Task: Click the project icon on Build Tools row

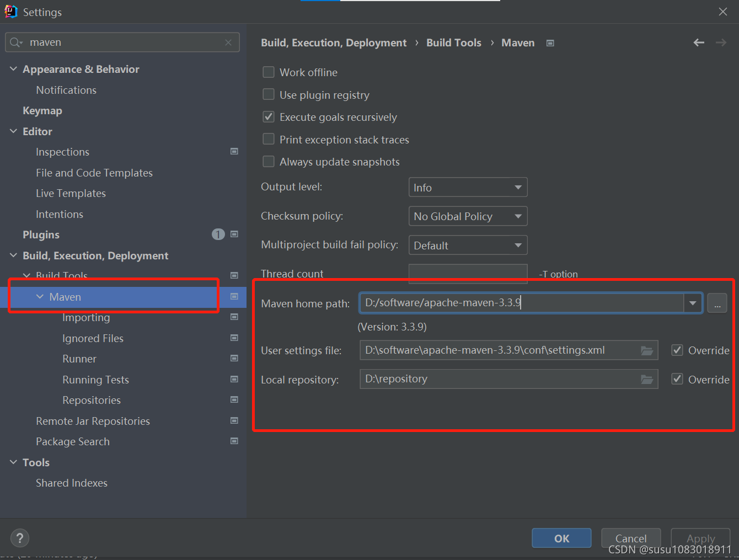Action: (x=234, y=275)
